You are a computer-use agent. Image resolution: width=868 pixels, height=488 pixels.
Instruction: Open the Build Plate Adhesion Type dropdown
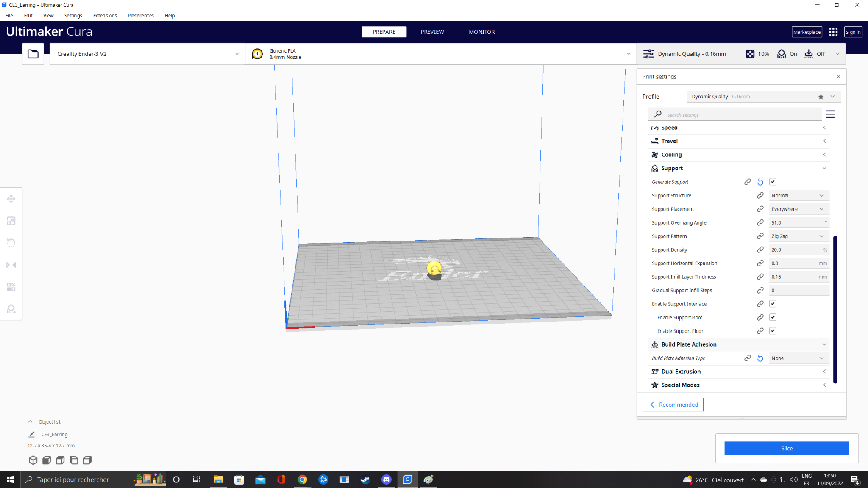[x=798, y=358]
